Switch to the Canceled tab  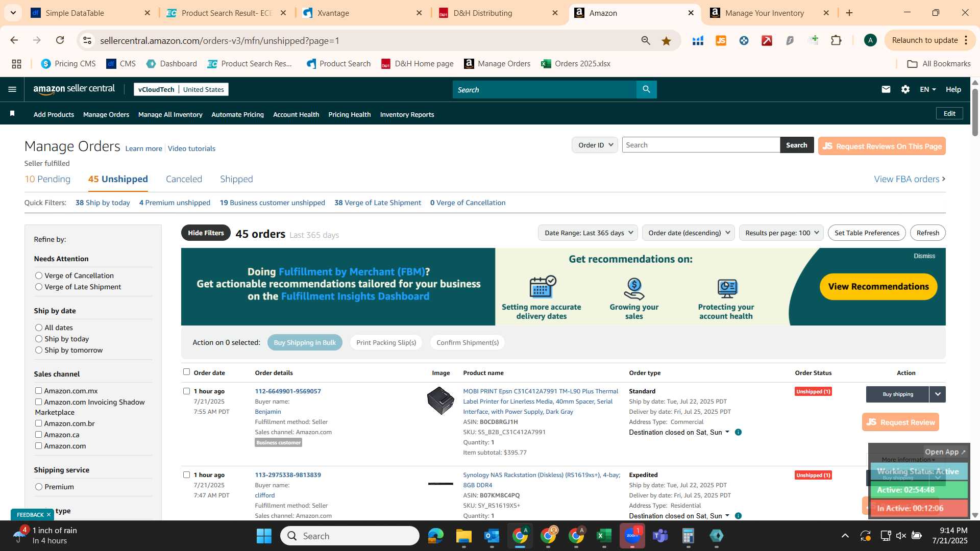click(x=184, y=179)
